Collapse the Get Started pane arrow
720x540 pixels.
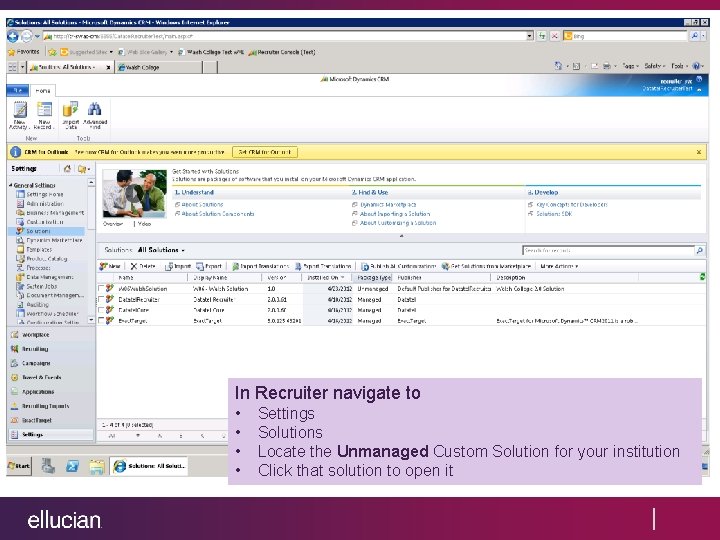click(401, 236)
